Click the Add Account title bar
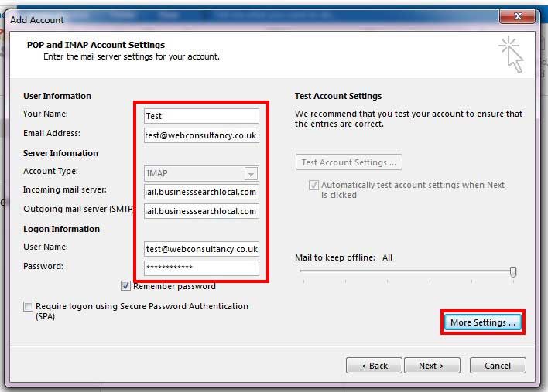 click(232, 19)
